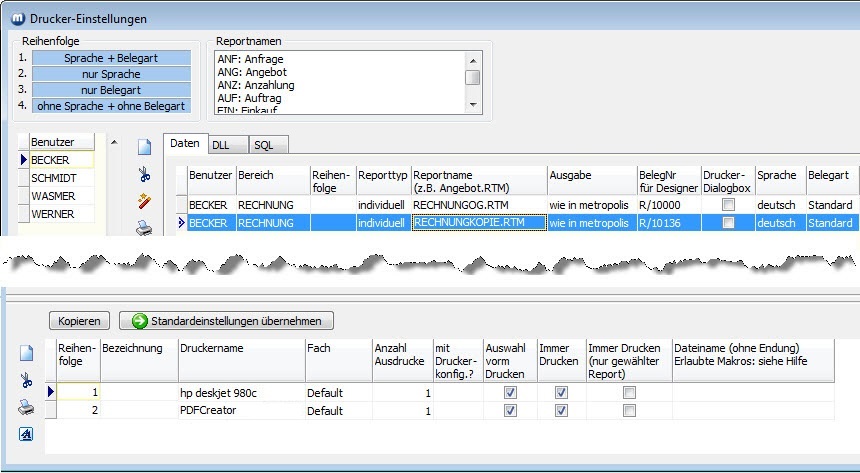
Task: Click the scissors icon beside the printer table
Action: pyautogui.click(x=26, y=380)
